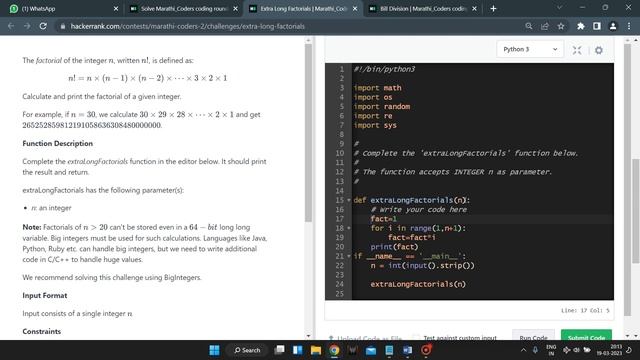Screen dimensions: 640x360
Task: Click the import math line
Action: tap(378, 88)
